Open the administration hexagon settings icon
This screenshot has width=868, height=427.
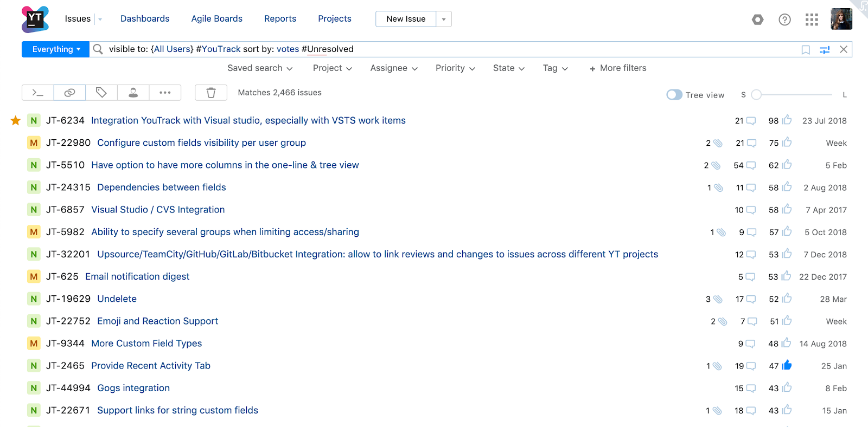coord(758,20)
